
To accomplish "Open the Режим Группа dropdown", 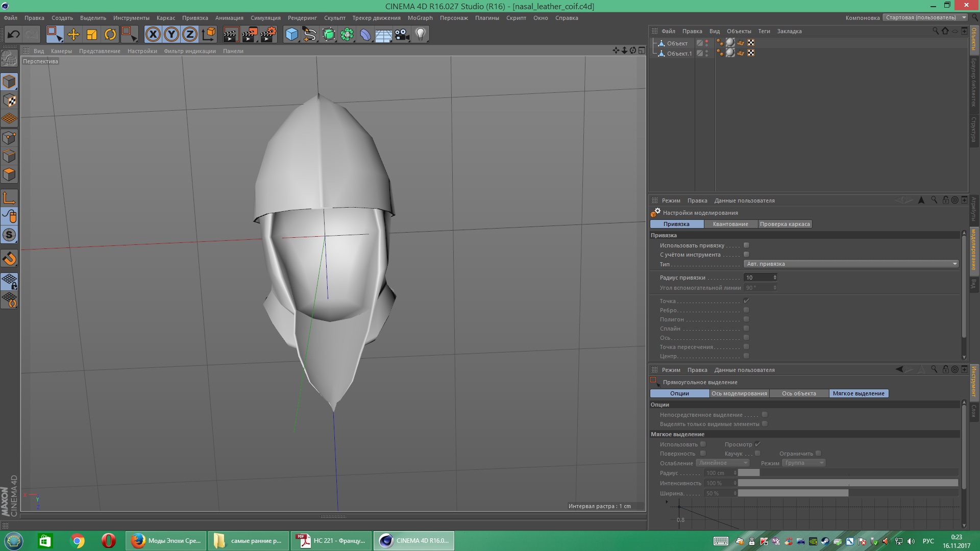I will tap(804, 463).
